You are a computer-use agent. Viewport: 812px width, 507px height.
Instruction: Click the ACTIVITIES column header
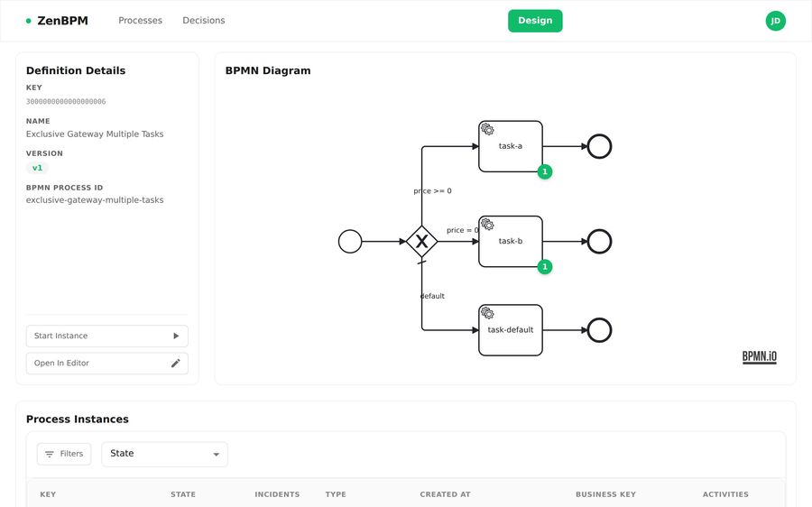point(725,494)
